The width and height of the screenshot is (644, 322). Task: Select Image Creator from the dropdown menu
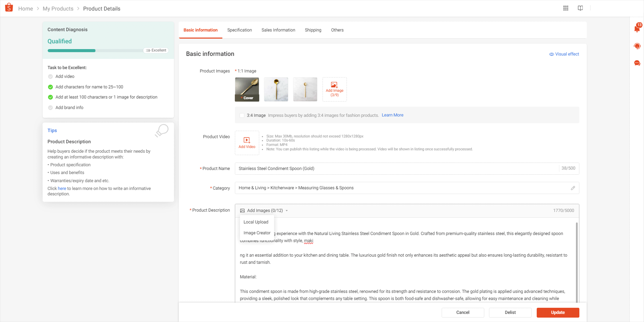pyautogui.click(x=257, y=233)
